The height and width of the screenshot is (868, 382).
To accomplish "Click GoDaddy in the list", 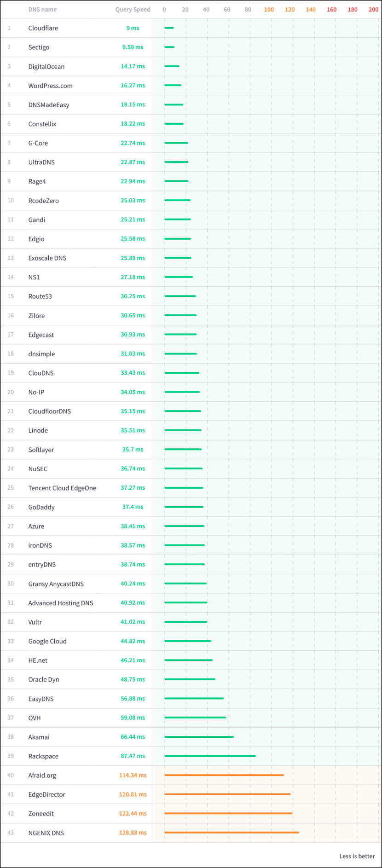I will click(41, 507).
